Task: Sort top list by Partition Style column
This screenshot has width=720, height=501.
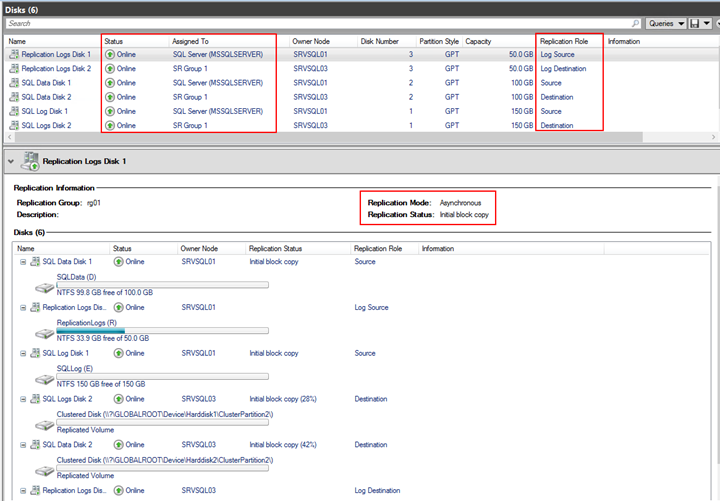Action: (439, 41)
